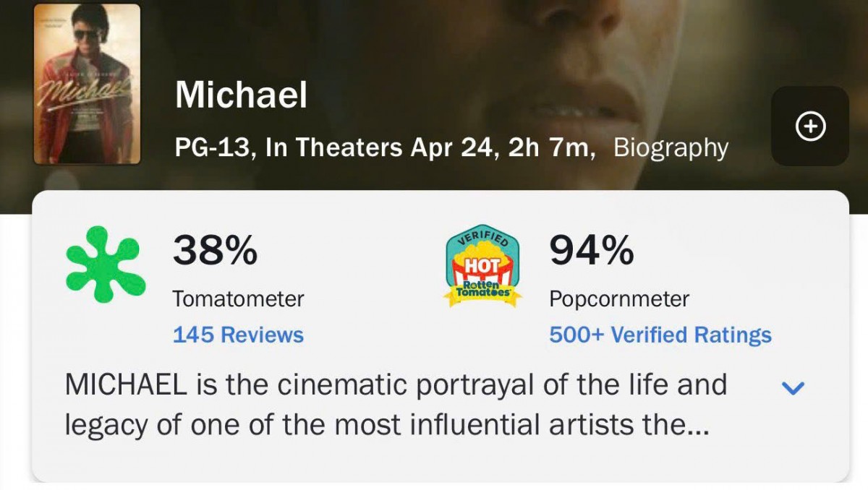Click the 94% Popcornmeter score
Screen dimensions: 868x490
(592, 251)
